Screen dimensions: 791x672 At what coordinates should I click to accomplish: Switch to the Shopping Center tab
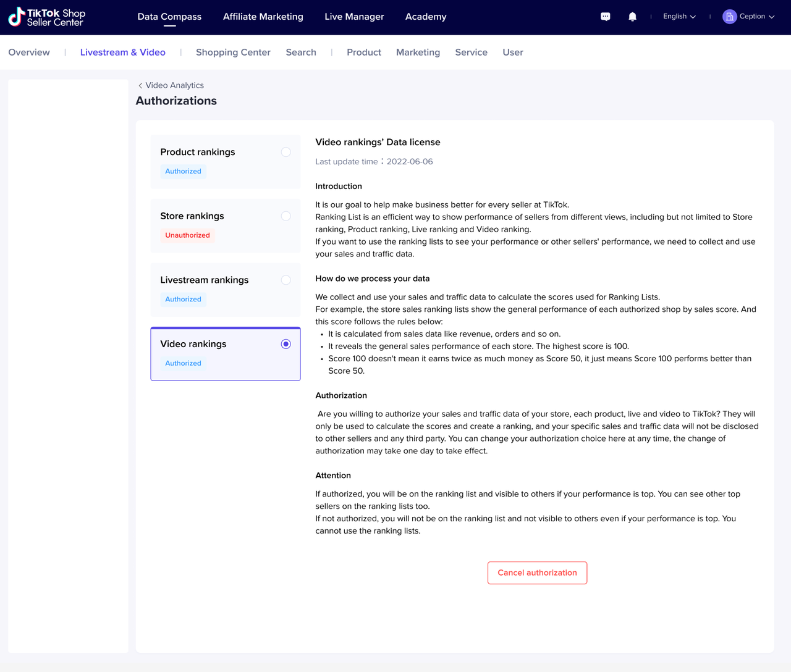pyautogui.click(x=233, y=52)
